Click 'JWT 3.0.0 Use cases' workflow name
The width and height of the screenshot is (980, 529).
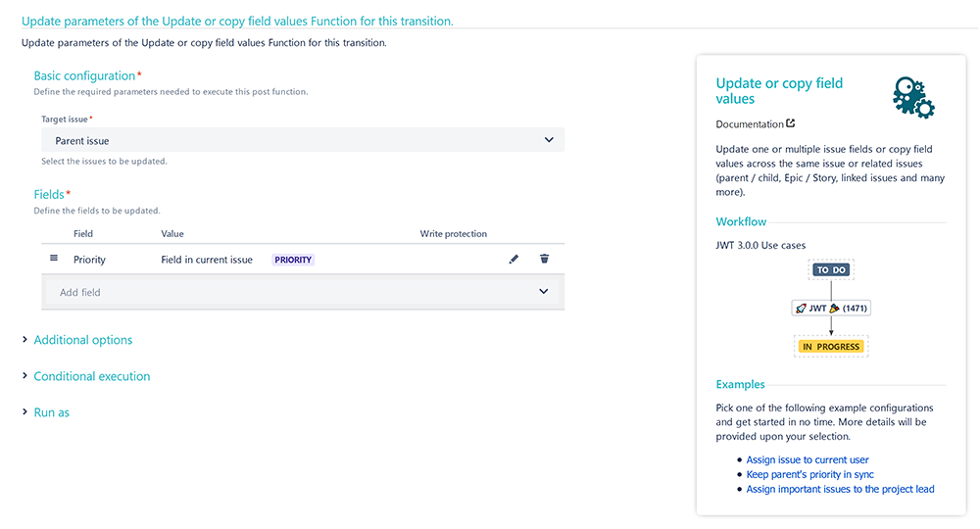760,246
